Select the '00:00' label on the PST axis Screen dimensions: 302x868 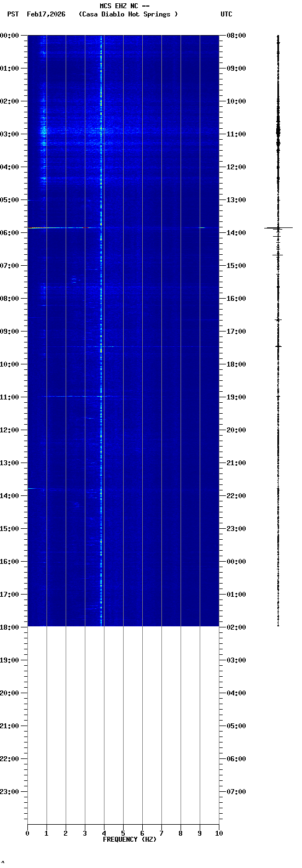click(x=10, y=35)
